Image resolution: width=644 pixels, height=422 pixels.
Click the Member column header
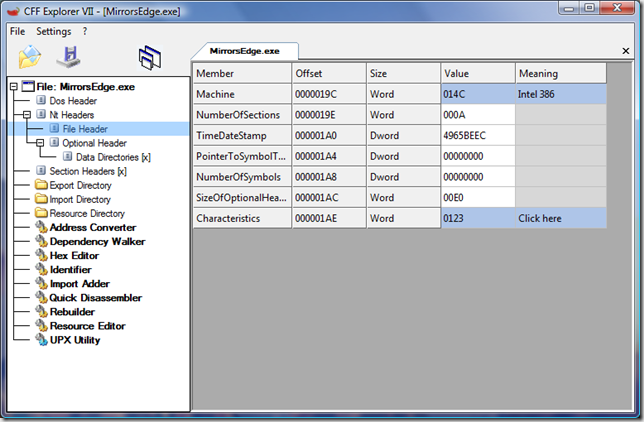(242, 73)
